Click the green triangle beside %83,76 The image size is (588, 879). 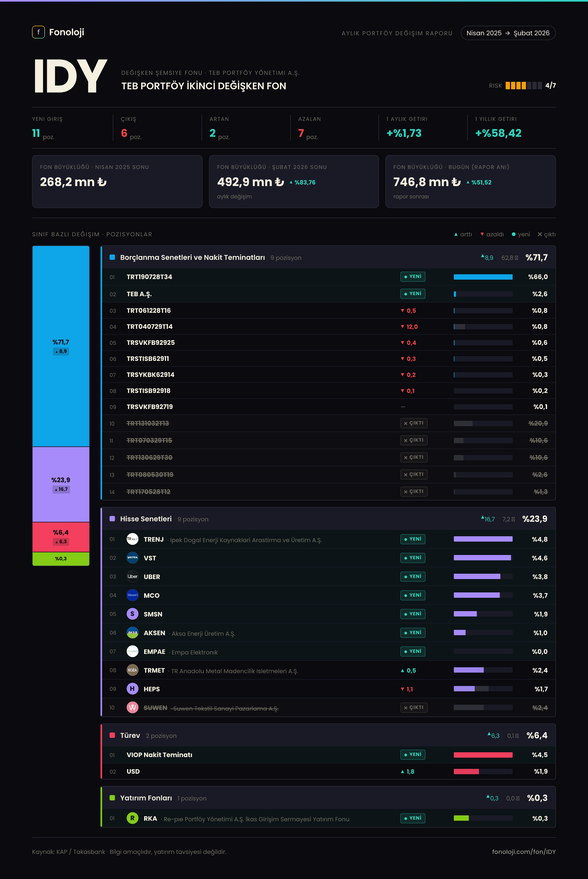tap(291, 183)
